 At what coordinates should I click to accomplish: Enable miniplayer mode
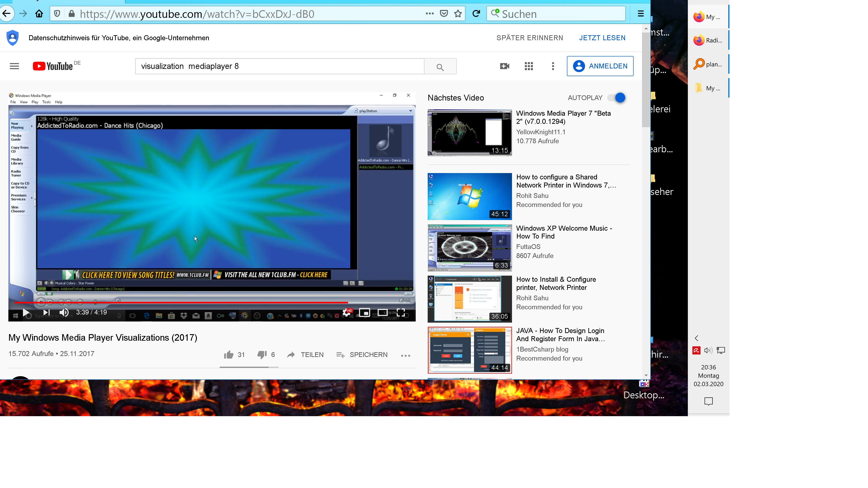coord(364,312)
